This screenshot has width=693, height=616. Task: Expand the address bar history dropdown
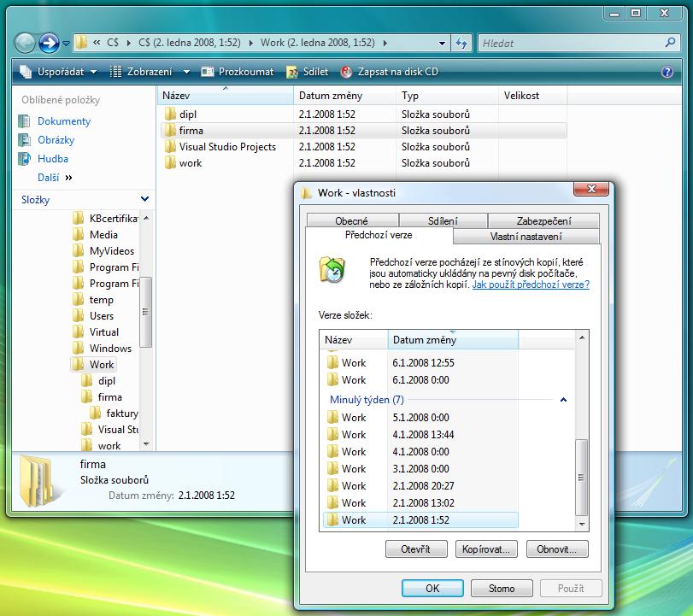pos(442,44)
